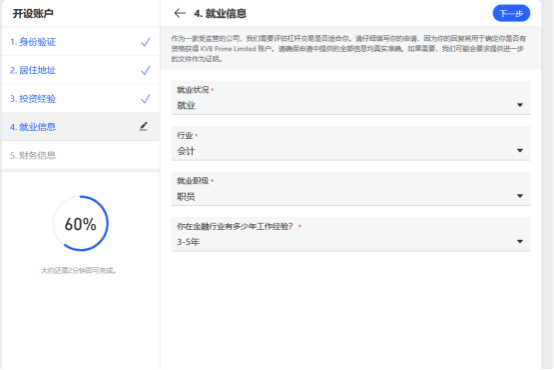554x370 pixels.
Task: Click the checkmark icon for 投资经验
Action: (145, 99)
